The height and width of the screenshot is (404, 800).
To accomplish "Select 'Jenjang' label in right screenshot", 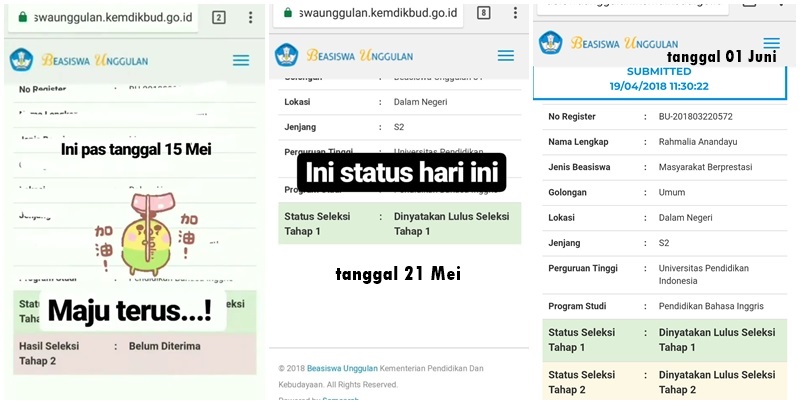I will [564, 243].
